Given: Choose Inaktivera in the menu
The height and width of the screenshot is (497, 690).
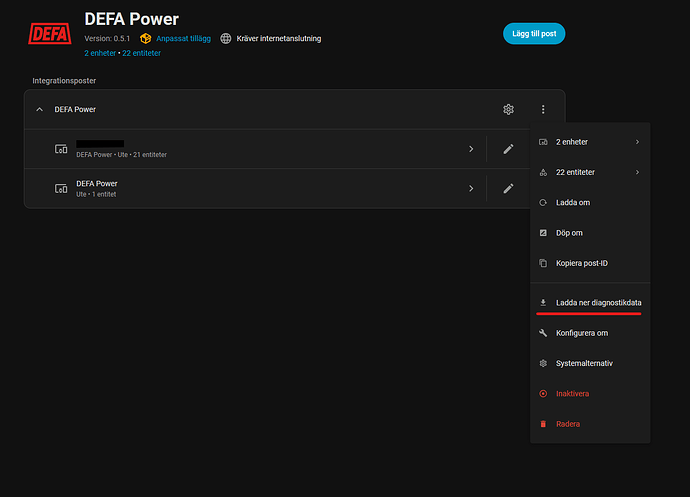Looking at the screenshot, I should pos(590,394).
